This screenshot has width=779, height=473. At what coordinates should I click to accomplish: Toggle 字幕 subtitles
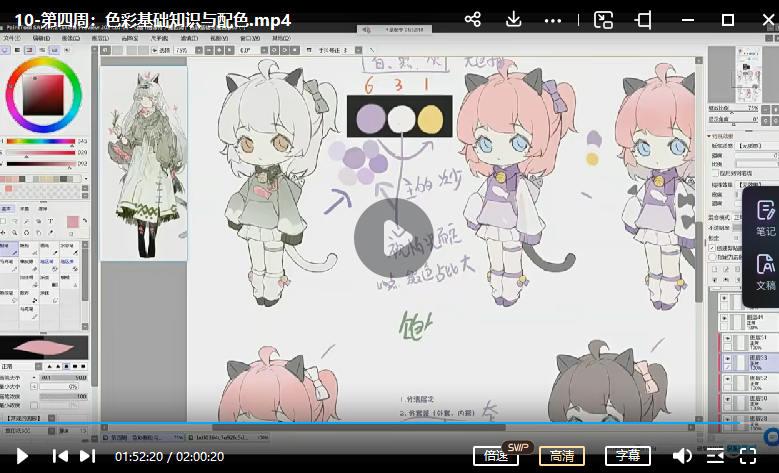[x=628, y=456]
